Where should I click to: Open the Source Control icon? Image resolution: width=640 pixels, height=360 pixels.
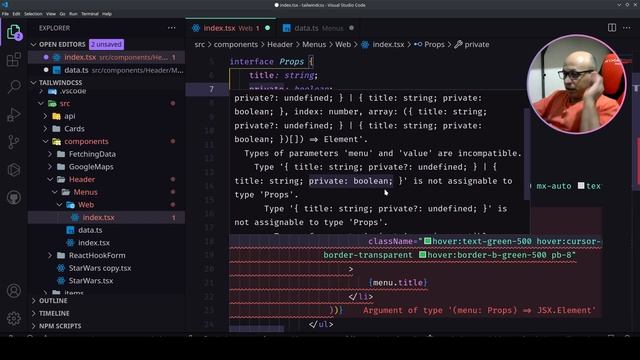14,142
